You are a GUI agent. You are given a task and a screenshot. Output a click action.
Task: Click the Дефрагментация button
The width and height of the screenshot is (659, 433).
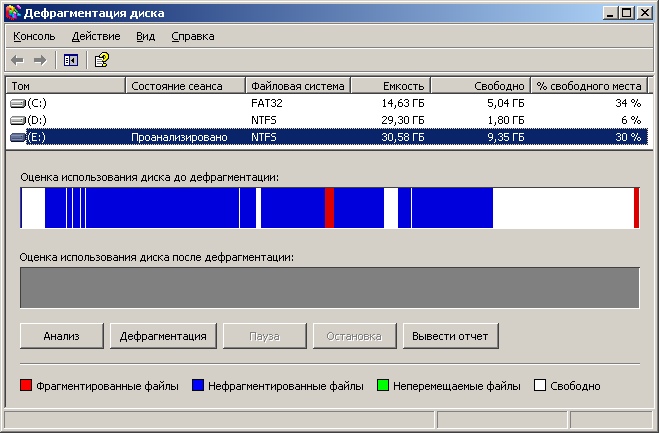163,336
